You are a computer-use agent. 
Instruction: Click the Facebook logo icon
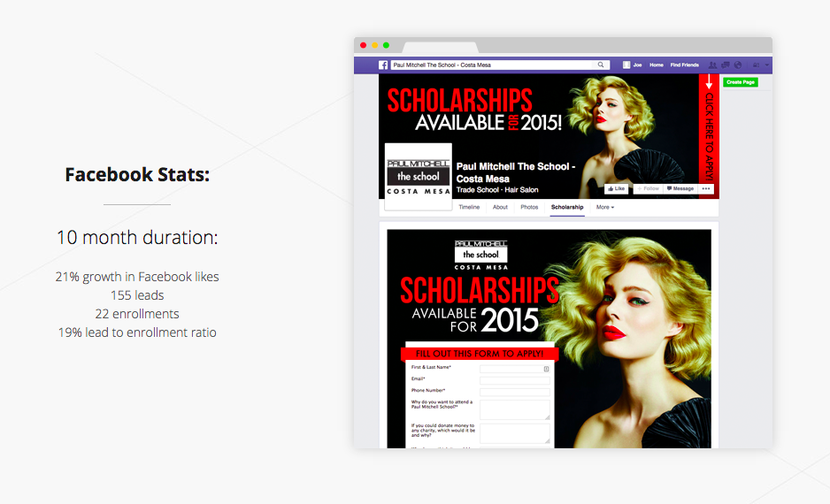(383, 65)
